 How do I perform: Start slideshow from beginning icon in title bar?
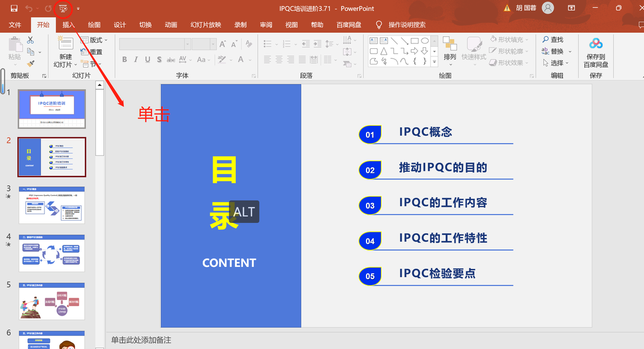64,9
